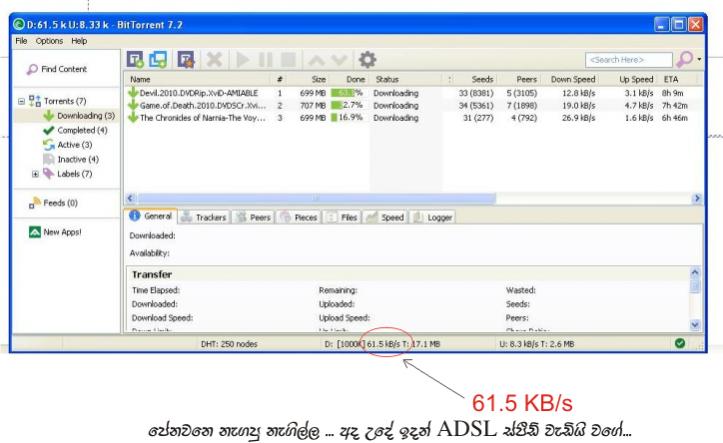This screenshot has height=443, width=723.
Task: Click the Remove torrent X icon
Action: click(214, 59)
